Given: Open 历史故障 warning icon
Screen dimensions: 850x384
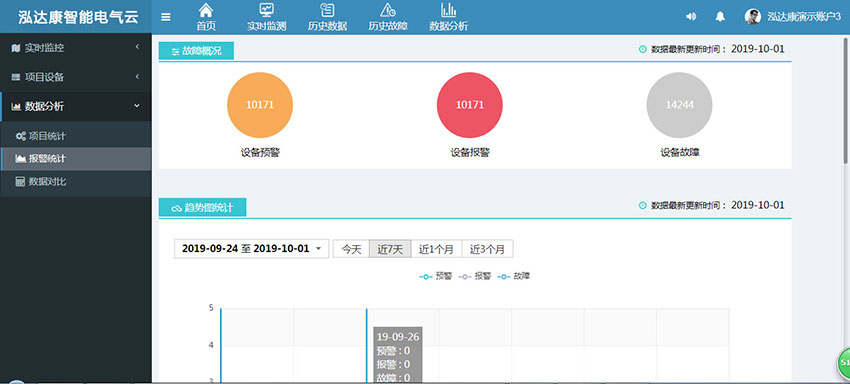Looking at the screenshot, I should pos(388,10).
